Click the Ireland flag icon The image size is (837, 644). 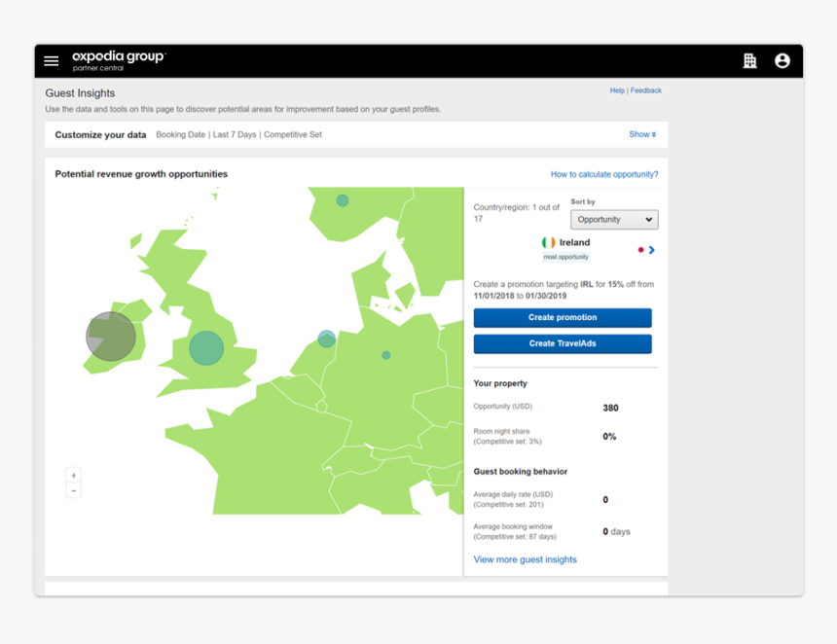pyautogui.click(x=547, y=241)
